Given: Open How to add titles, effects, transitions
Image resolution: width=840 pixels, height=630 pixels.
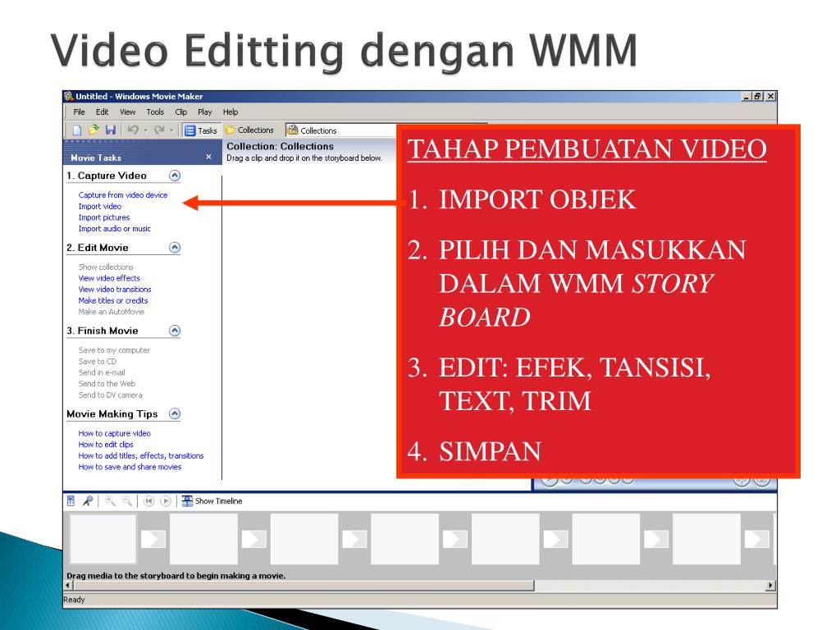Looking at the screenshot, I should (x=141, y=456).
